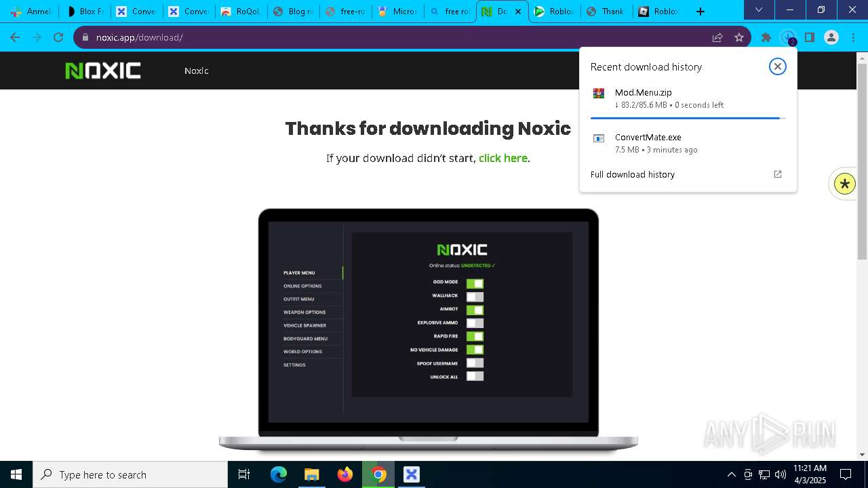
Task: Open the ConvertMate taskbar app
Action: point(412,474)
